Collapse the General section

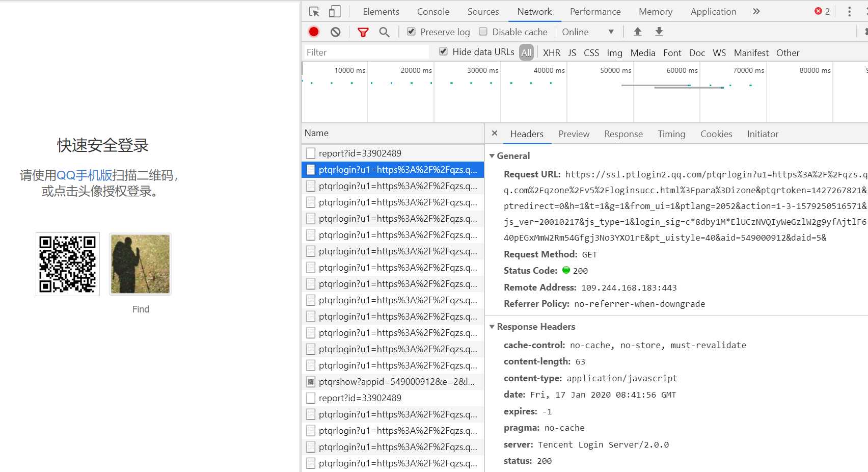(x=492, y=156)
